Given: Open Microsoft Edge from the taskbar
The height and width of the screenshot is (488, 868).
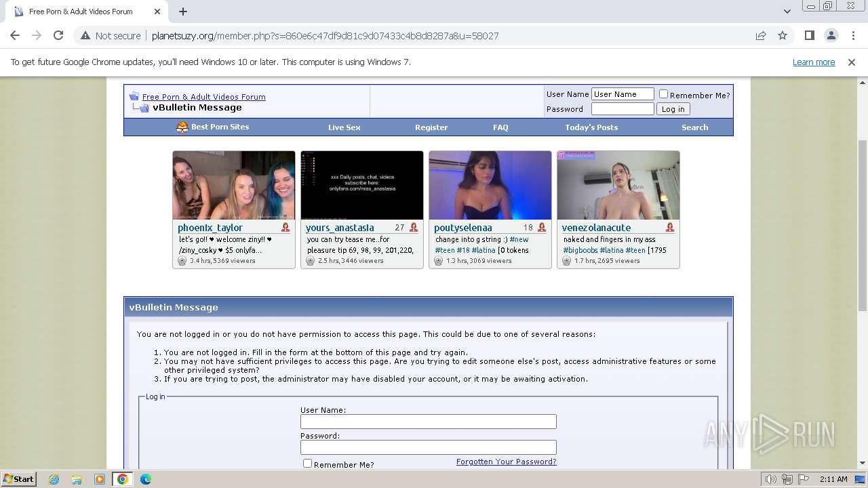Looking at the screenshot, I should coord(145,479).
